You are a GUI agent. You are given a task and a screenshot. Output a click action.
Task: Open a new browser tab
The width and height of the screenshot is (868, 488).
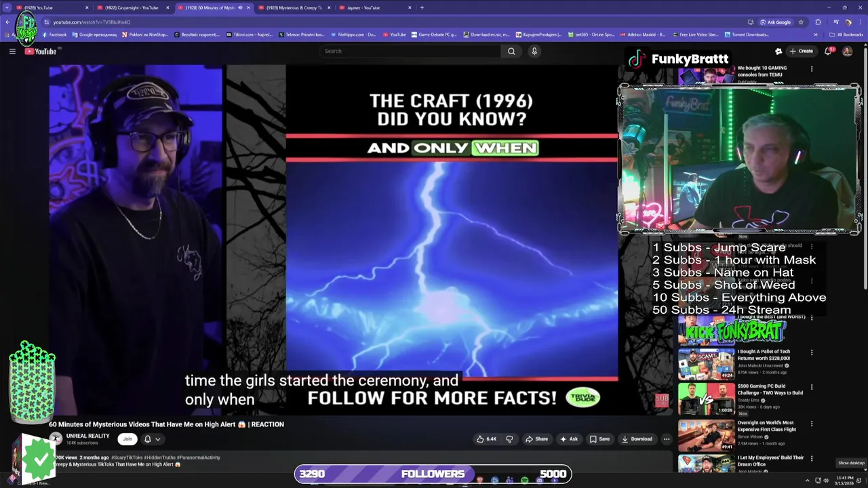point(422,7)
